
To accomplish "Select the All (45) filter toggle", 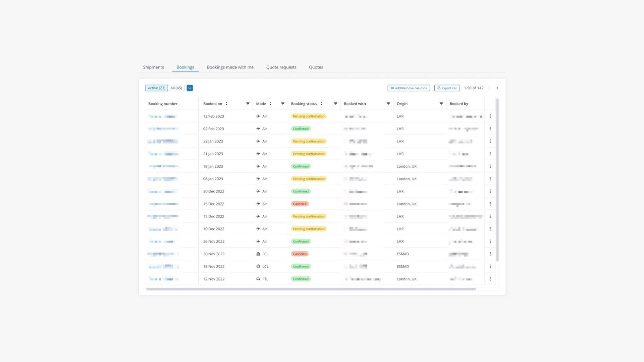I will click(x=176, y=88).
